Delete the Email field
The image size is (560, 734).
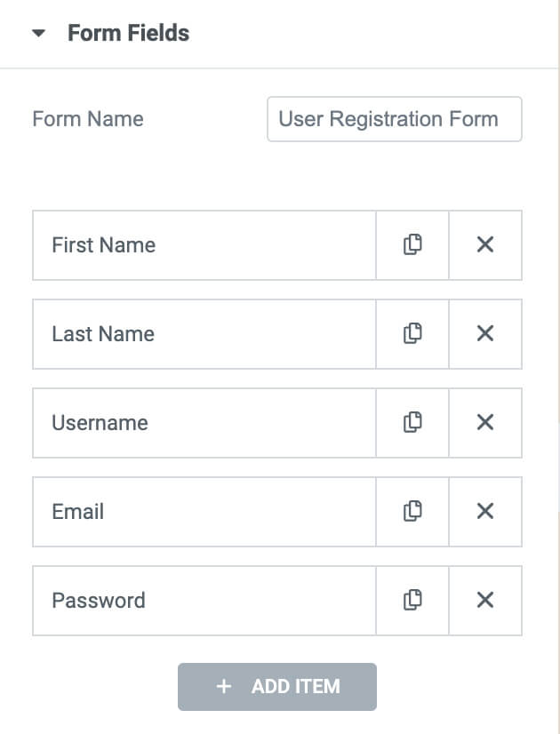pyautogui.click(x=485, y=511)
